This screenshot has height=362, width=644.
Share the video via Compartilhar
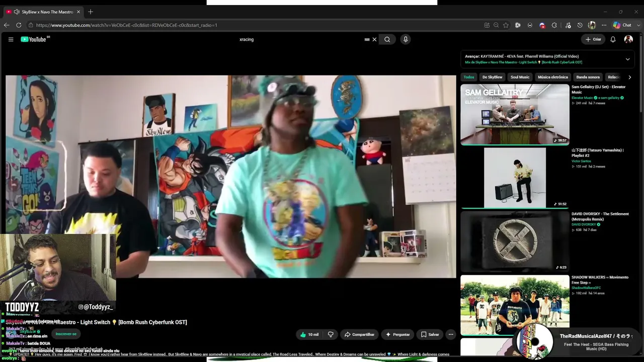(359, 334)
